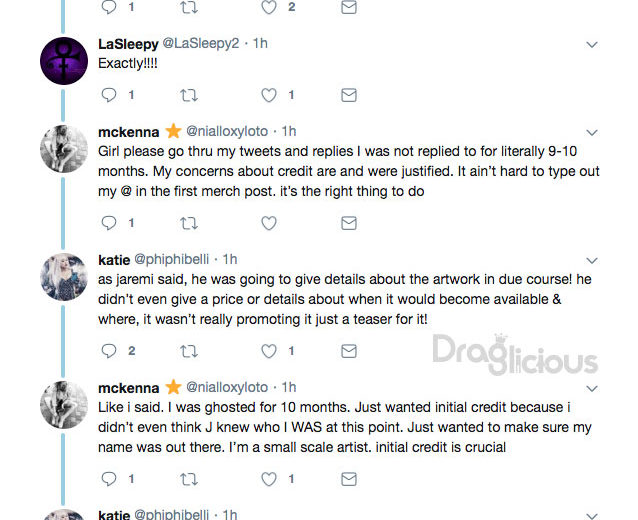Reply to katie's tweet about jaremi teaser
Screen dimensions: 638x520
click(x=109, y=351)
